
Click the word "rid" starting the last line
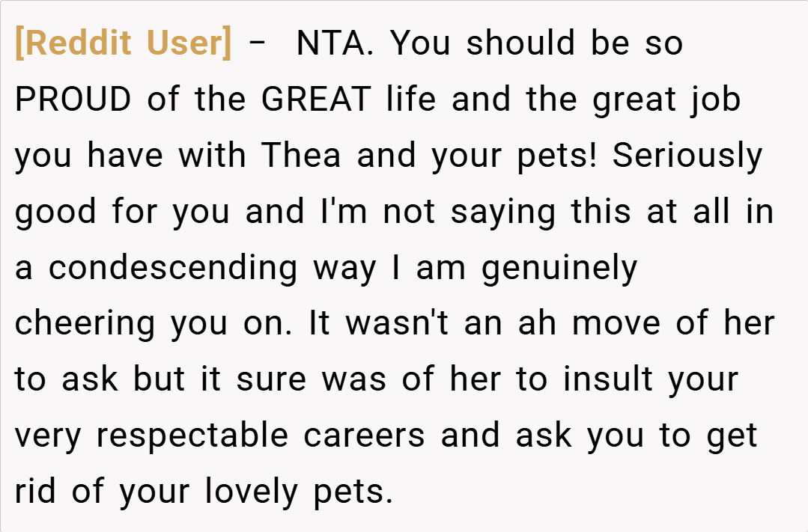click(x=35, y=492)
